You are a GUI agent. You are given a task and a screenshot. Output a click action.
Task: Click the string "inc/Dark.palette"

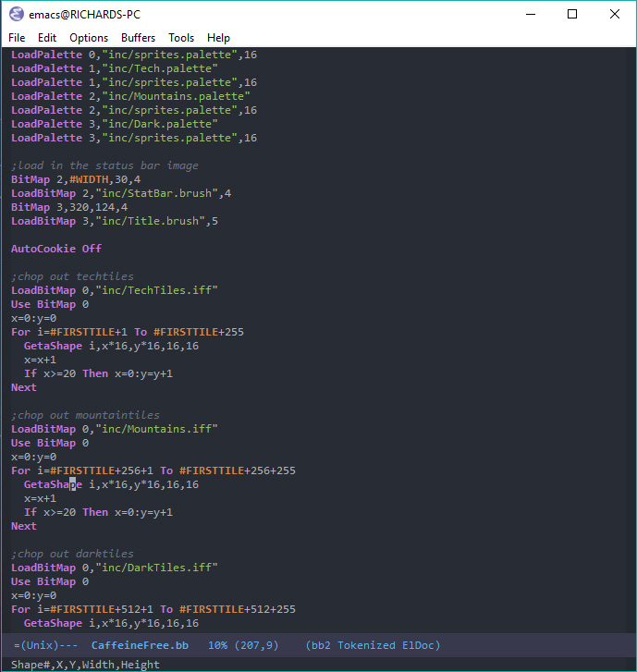[160, 124]
